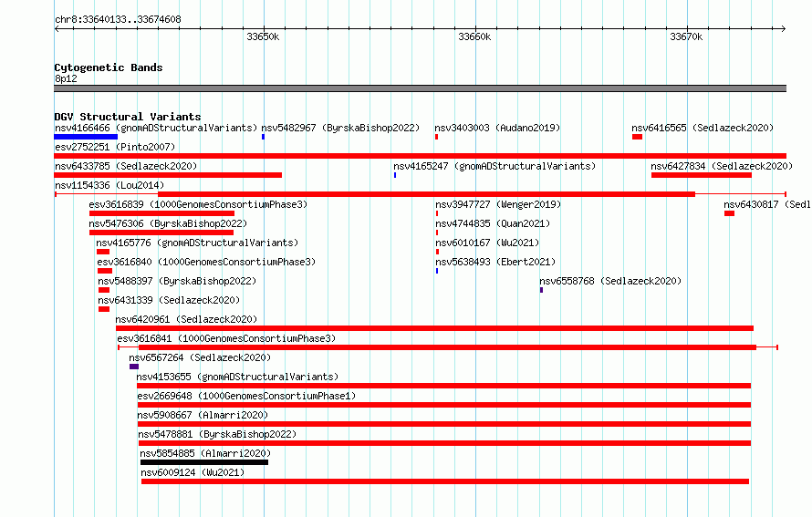
Task: Click the purple nsv6558768 marker
Action: (542, 290)
